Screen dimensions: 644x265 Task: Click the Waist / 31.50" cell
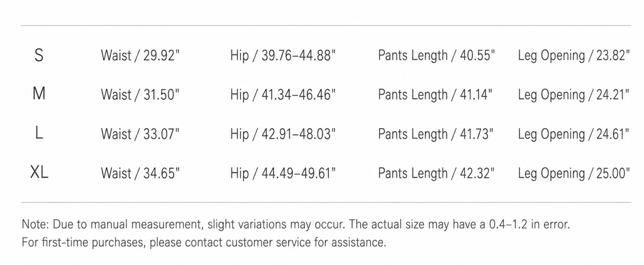pyautogui.click(x=140, y=95)
